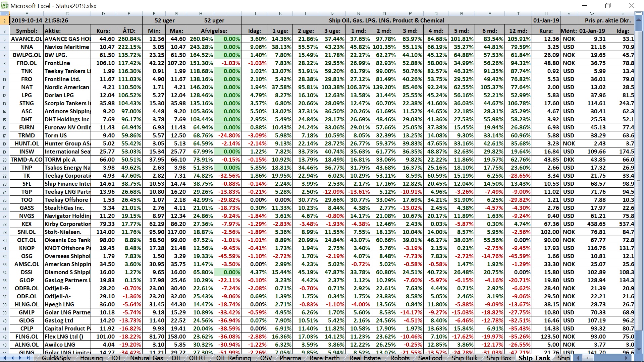644x362 pixels.
Task: Click the 'Afvigelse:' header cell
Action: tap(214, 31)
